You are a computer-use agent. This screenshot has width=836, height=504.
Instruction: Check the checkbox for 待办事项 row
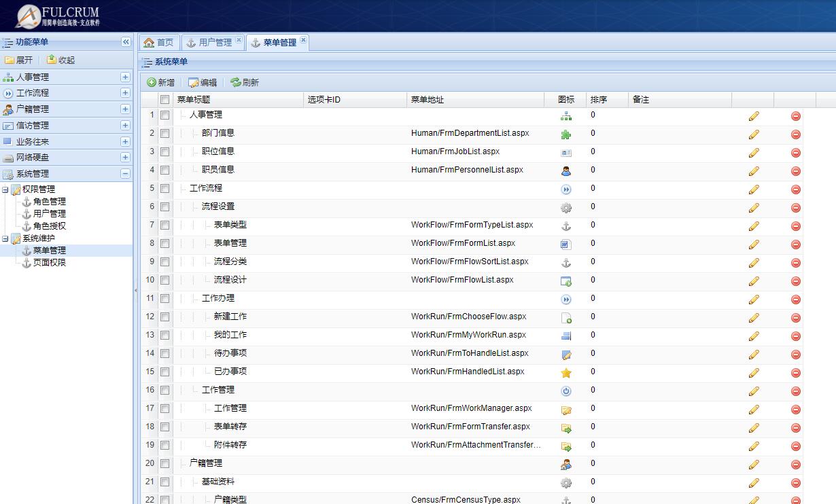coord(164,353)
